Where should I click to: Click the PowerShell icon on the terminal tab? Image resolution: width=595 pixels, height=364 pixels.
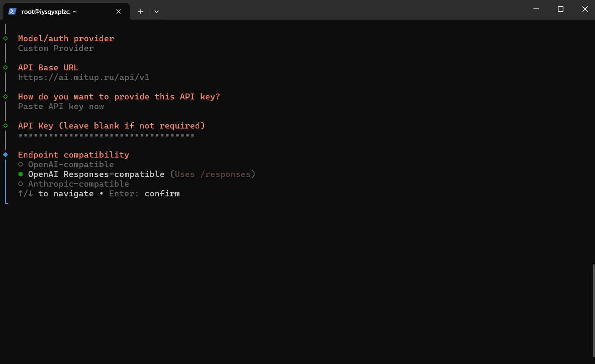(12, 11)
